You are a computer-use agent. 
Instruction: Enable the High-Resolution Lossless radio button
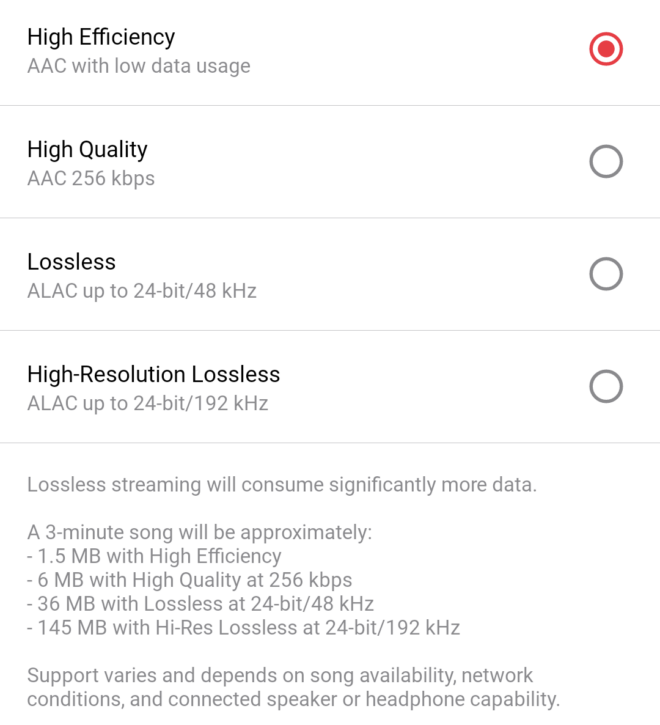pyautogui.click(x=606, y=386)
